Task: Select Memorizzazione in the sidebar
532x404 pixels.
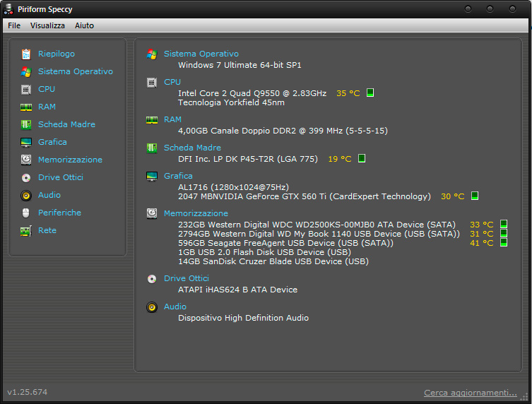Action: (70, 160)
